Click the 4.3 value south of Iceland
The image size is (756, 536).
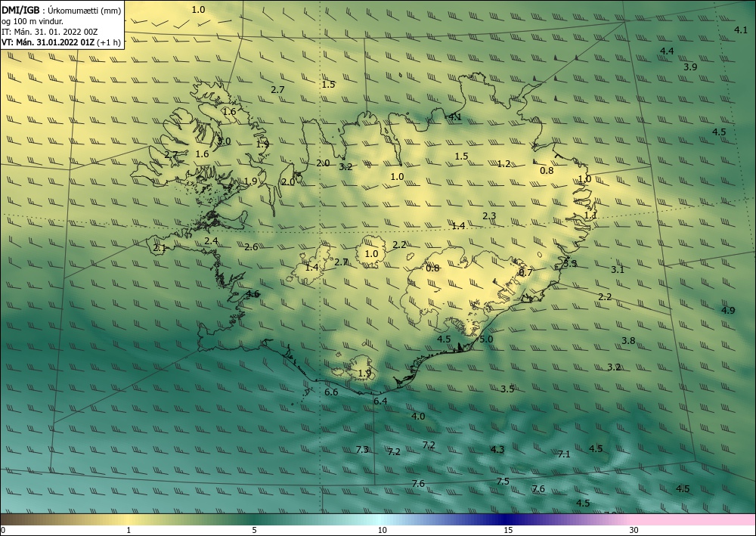[497, 450]
